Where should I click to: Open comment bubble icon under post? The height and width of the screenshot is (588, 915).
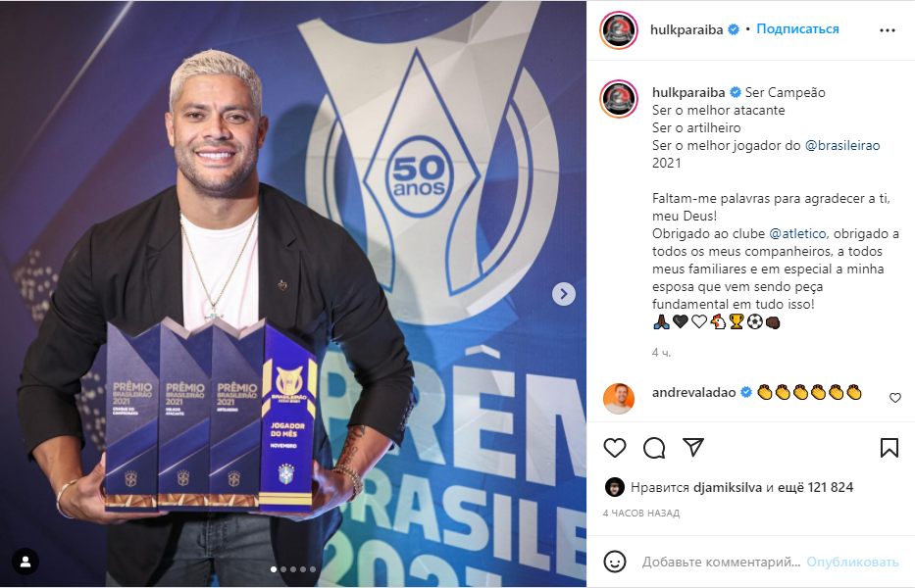[654, 448]
